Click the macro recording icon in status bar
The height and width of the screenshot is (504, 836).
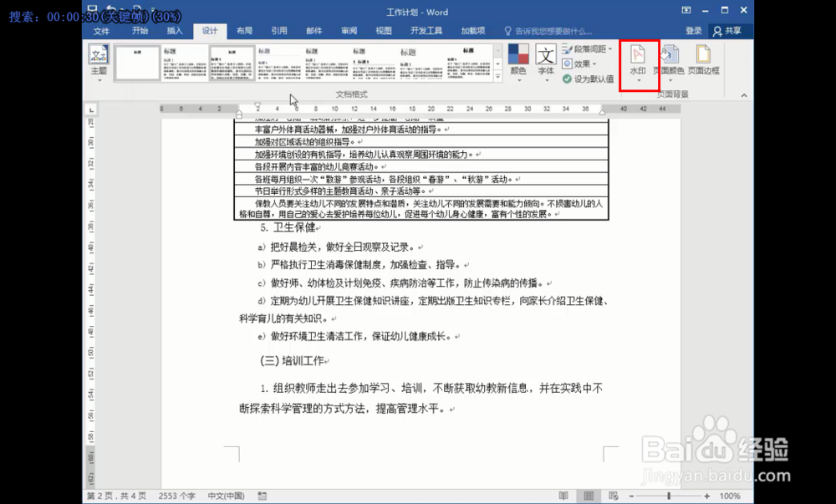[263, 496]
